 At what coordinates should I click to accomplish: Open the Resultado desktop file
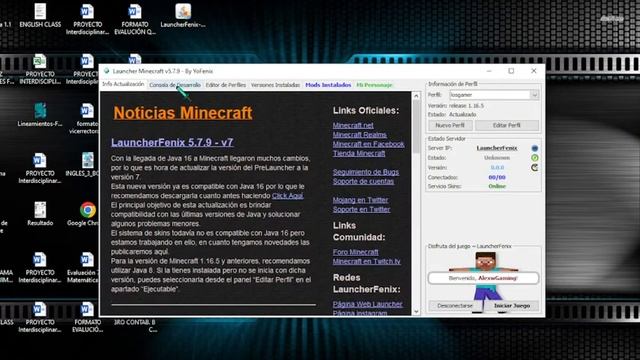[x=40, y=214]
